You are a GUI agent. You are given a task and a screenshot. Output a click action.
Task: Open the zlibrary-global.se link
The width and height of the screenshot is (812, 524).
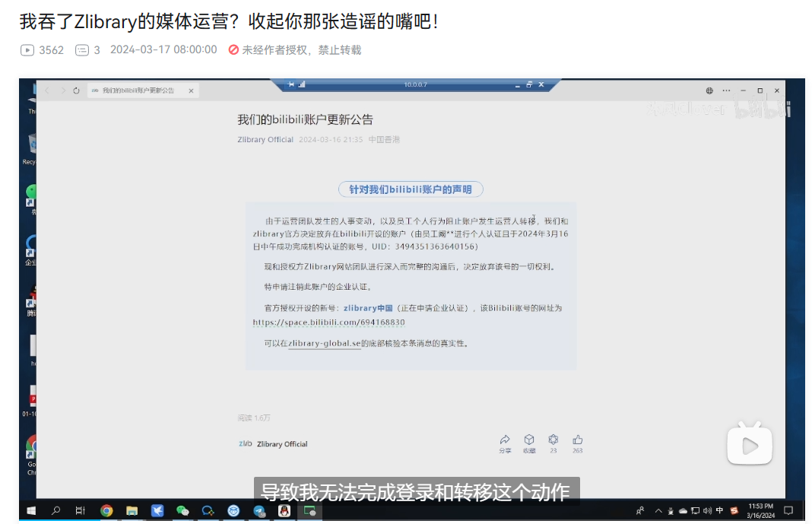point(324,343)
